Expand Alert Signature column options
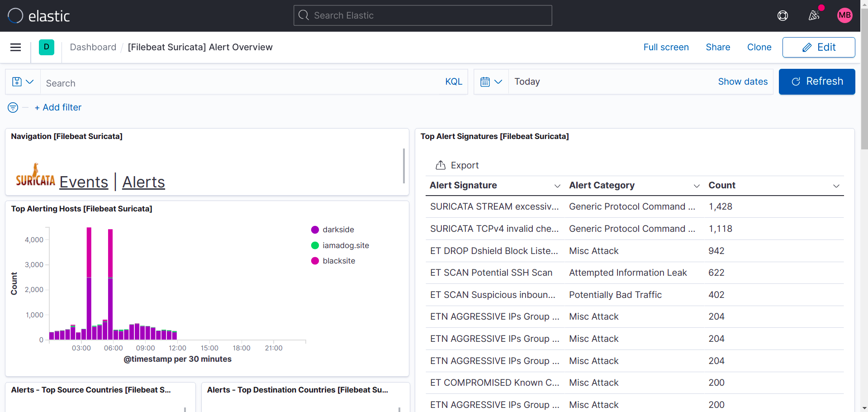868x412 pixels. point(557,186)
